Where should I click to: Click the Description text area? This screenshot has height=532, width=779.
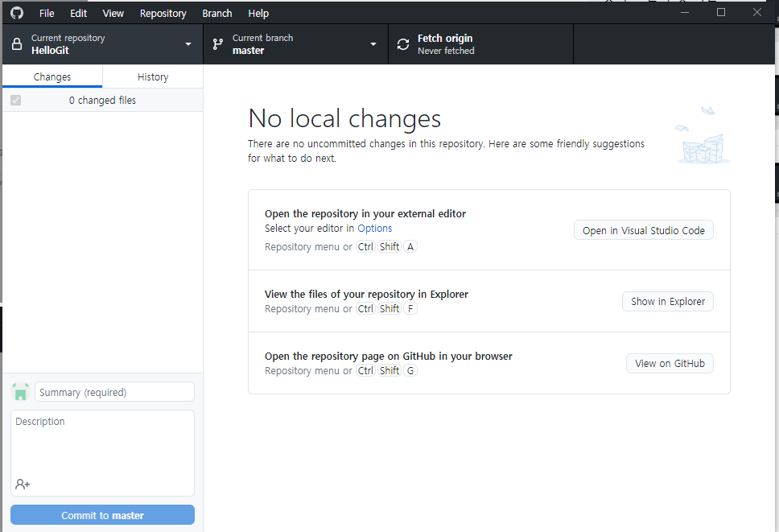pos(102,453)
